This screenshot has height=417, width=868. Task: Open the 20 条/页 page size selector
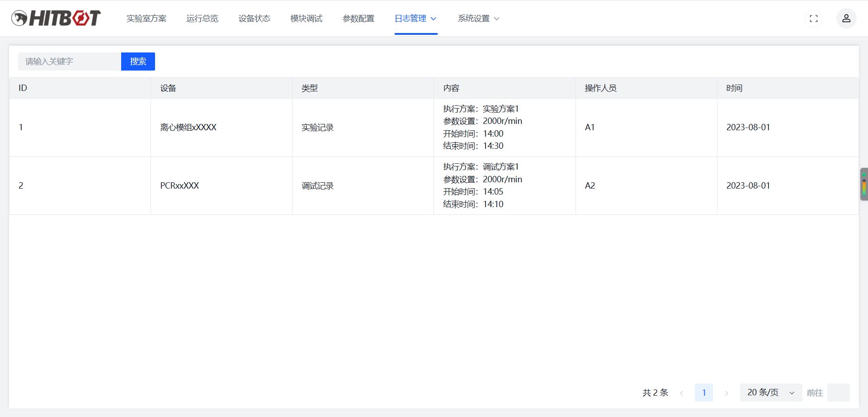pyautogui.click(x=771, y=393)
